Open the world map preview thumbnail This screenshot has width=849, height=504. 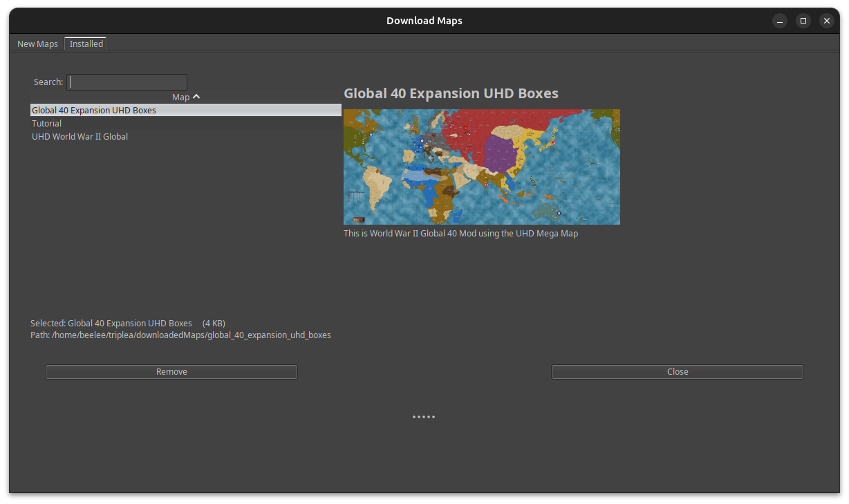pyautogui.click(x=482, y=166)
